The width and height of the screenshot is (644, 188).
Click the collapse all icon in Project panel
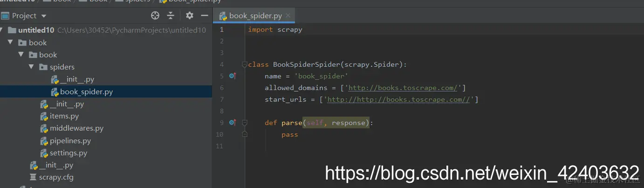171,15
